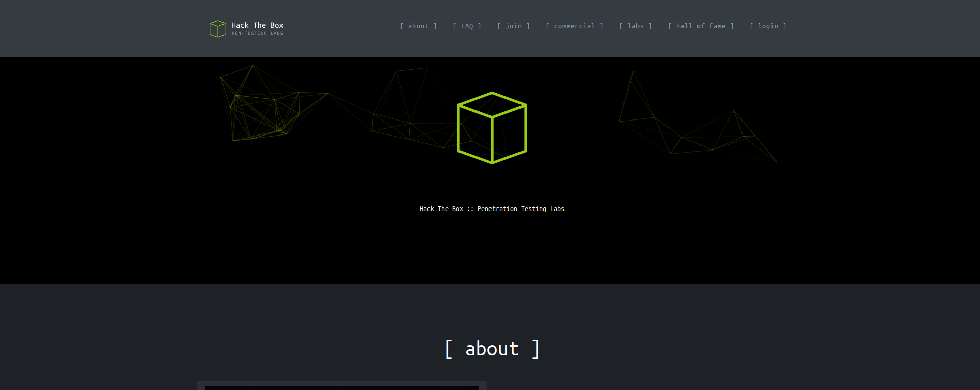Open the about section from the navigation
The width and height of the screenshot is (980, 390).
click(x=418, y=26)
